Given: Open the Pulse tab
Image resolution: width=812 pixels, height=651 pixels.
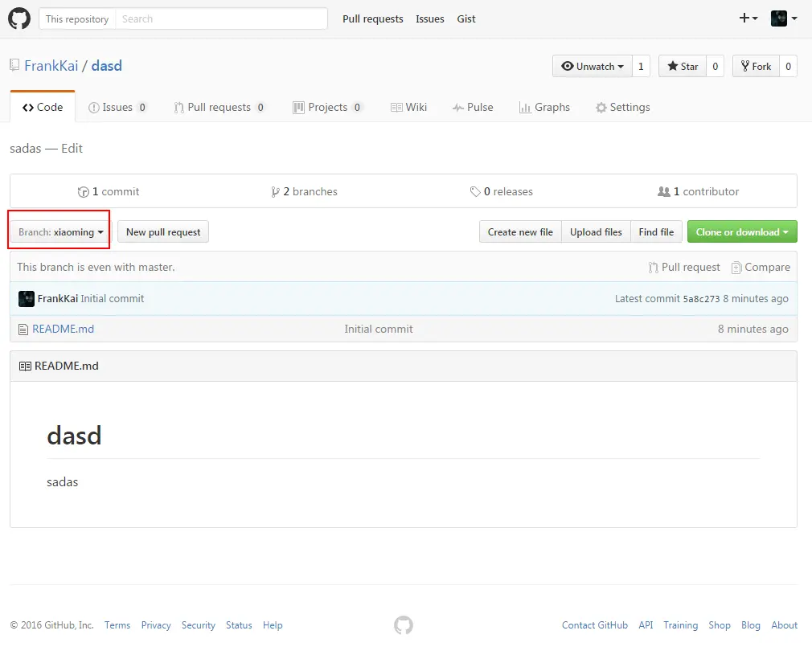Looking at the screenshot, I should click(x=473, y=107).
